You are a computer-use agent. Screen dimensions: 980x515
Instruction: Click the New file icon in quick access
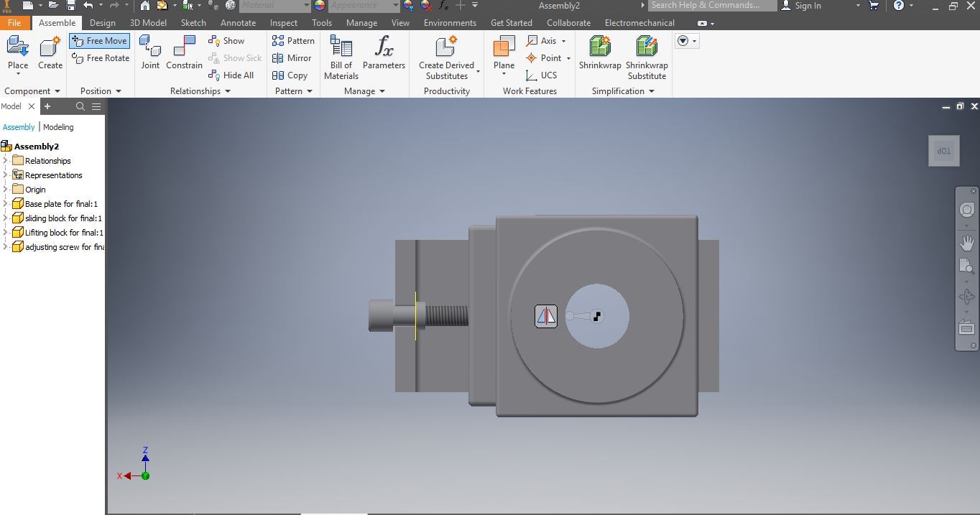(27, 6)
